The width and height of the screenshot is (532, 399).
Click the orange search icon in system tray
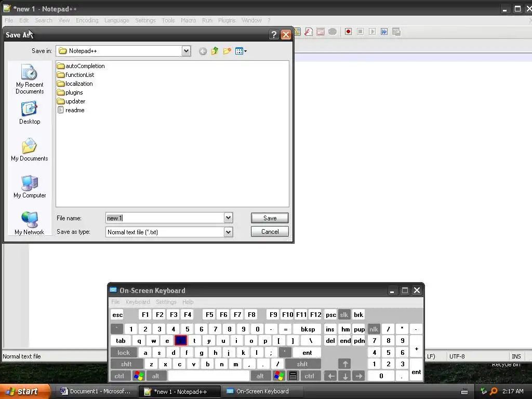coord(494,391)
